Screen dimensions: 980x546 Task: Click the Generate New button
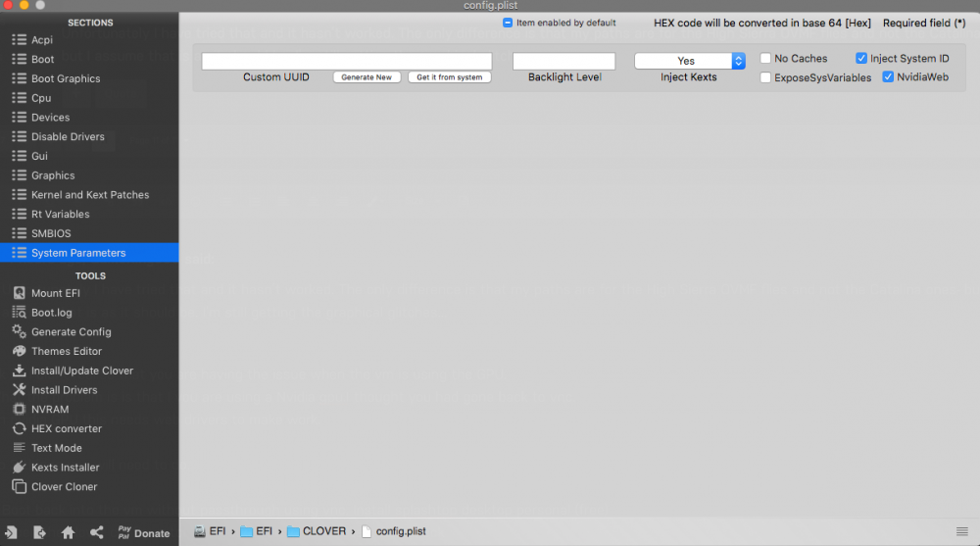[x=367, y=76]
